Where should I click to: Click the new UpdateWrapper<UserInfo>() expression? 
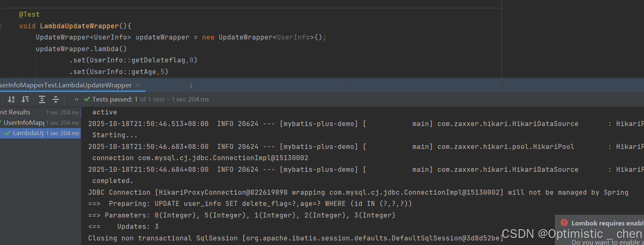pos(262,37)
